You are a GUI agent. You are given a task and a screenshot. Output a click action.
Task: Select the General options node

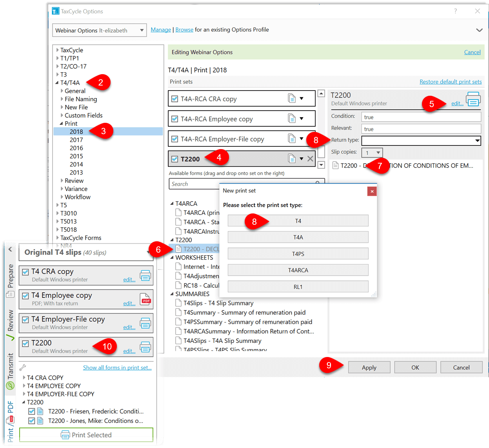pyautogui.click(x=75, y=91)
